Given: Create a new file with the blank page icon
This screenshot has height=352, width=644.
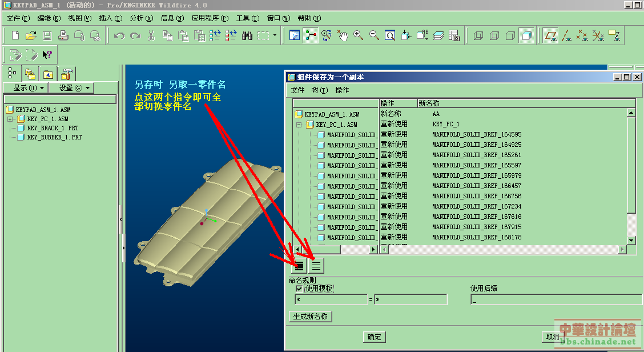Looking at the screenshot, I should point(15,35).
